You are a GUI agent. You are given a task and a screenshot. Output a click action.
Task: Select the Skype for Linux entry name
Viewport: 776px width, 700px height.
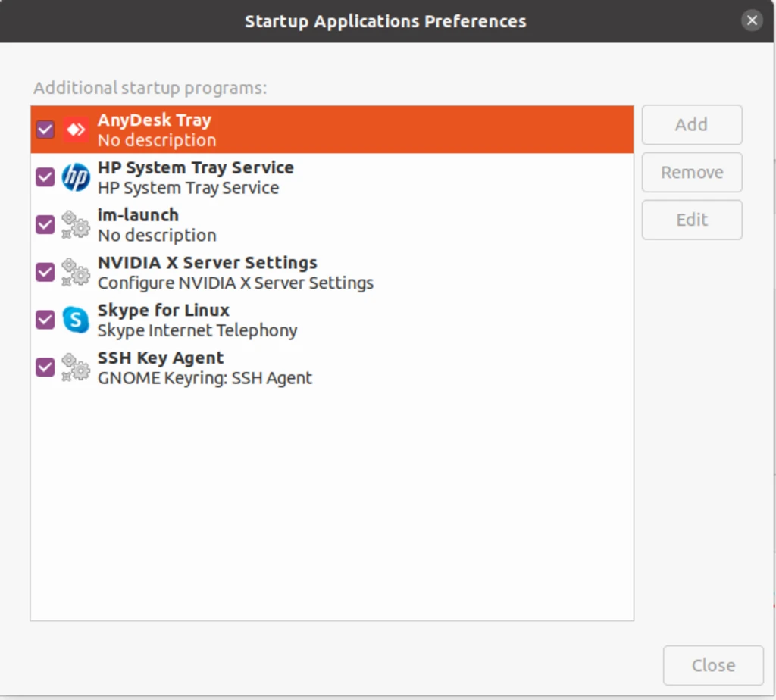click(163, 311)
